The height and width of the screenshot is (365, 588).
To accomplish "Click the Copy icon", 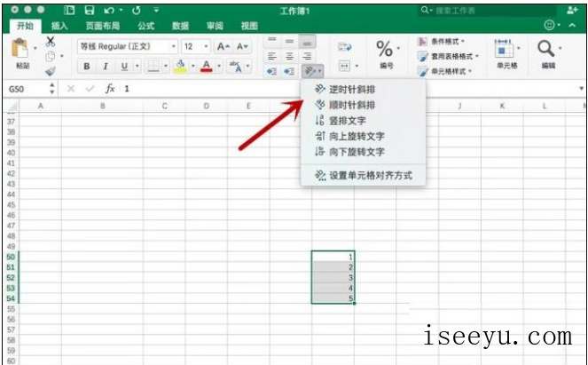I will (x=51, y=56).
